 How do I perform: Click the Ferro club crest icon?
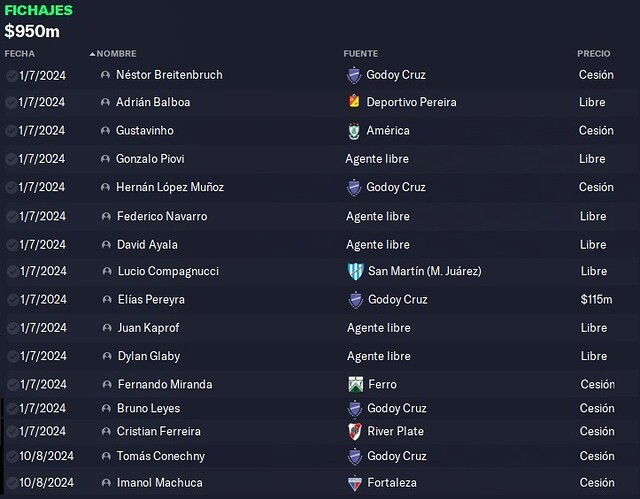(x=356, y=384)
